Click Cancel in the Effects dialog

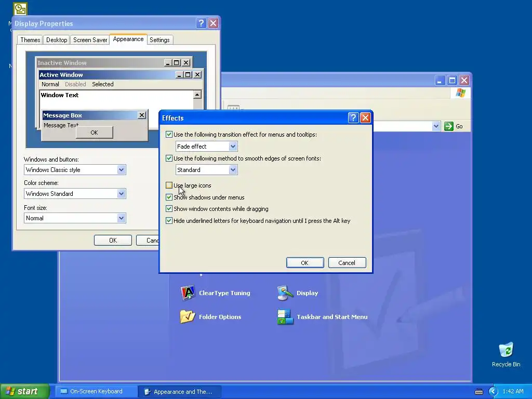point(347,262)
